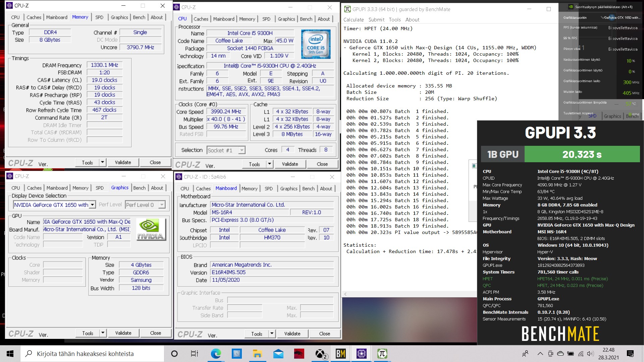Open the Mail envelope icon on taskbar
The height and width of the screenshot is (362, 644).
point(278,354)
